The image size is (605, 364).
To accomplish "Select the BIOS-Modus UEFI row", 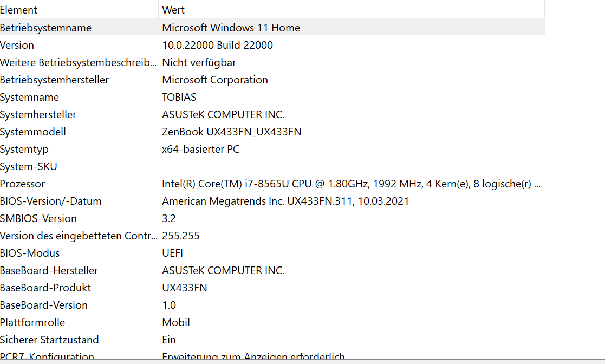I will tap(272, 253).
